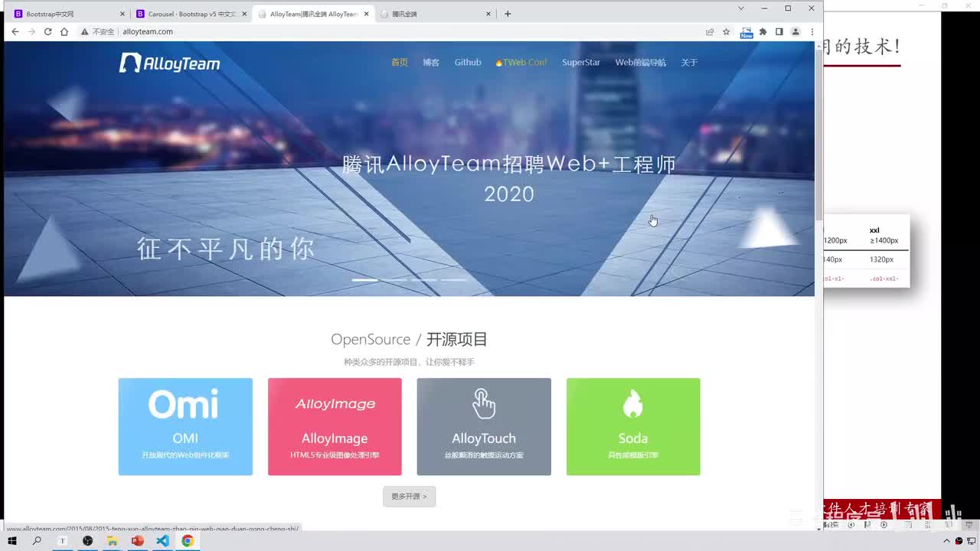Reload the AlloyTeam page
The image size is (980, 551).
(x=47, y=31)
